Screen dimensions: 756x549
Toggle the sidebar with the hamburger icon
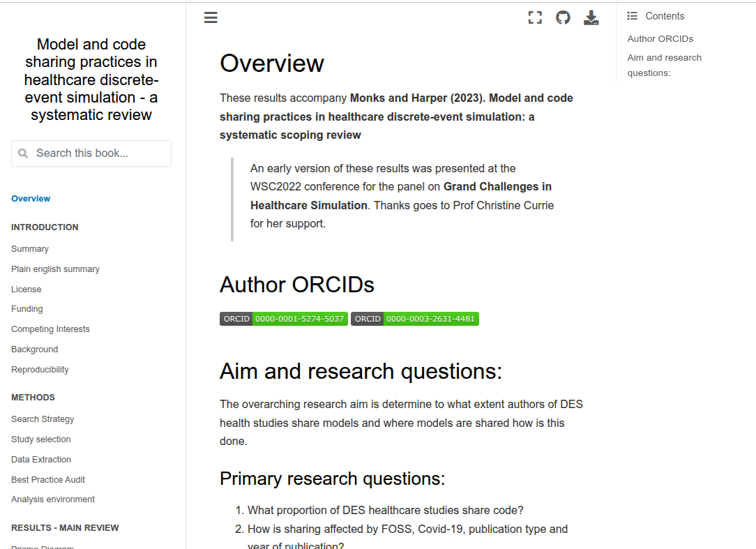click(x=211, y=18)
